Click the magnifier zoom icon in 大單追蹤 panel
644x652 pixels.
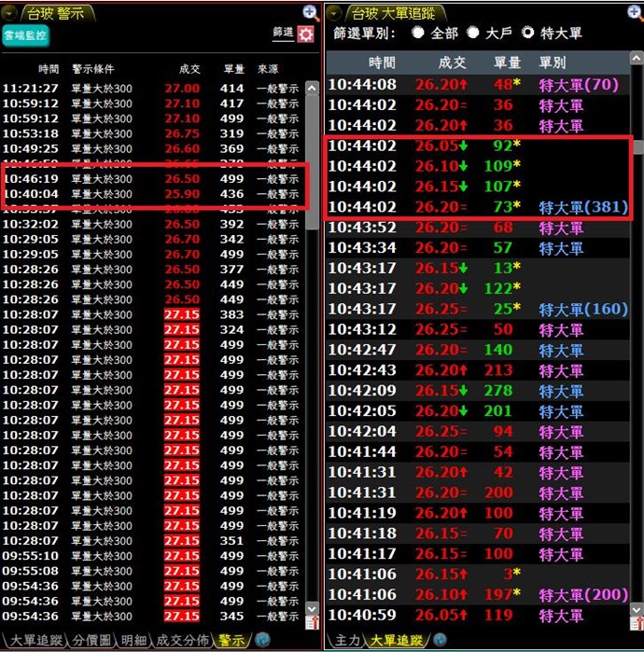click(x=636, y=12)
